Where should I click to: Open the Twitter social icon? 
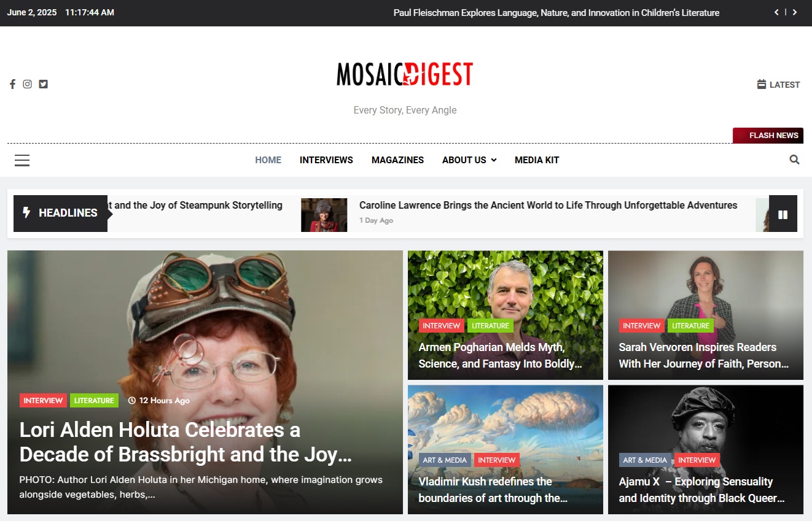[43, 84]
